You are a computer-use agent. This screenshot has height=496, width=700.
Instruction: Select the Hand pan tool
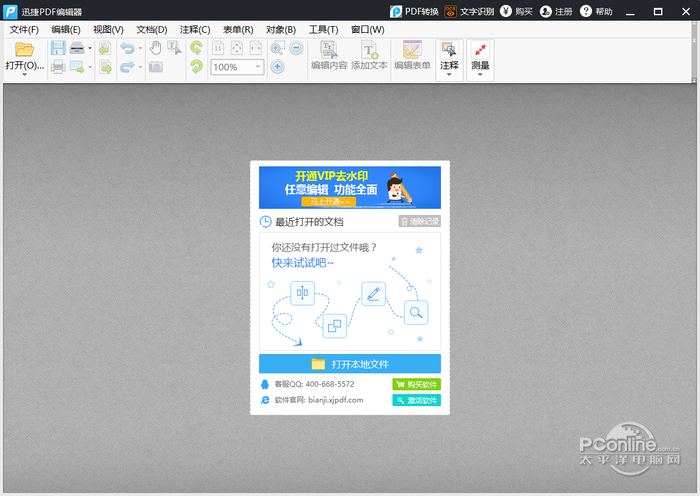[156, 48]
